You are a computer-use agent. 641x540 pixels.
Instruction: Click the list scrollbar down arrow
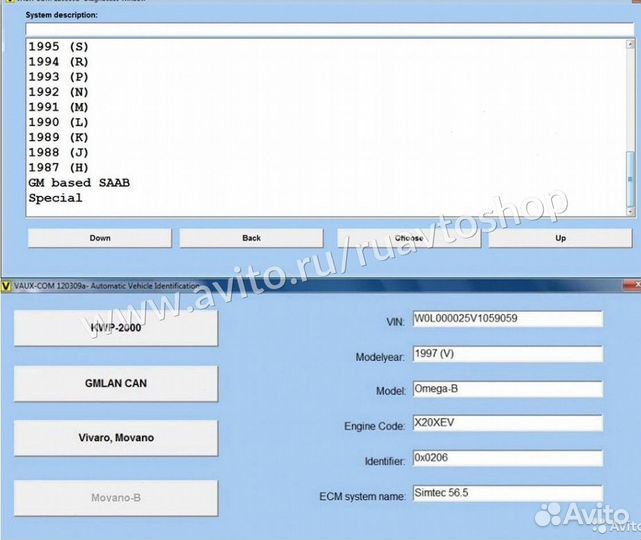pyautogui.click(x=630, y=211)
